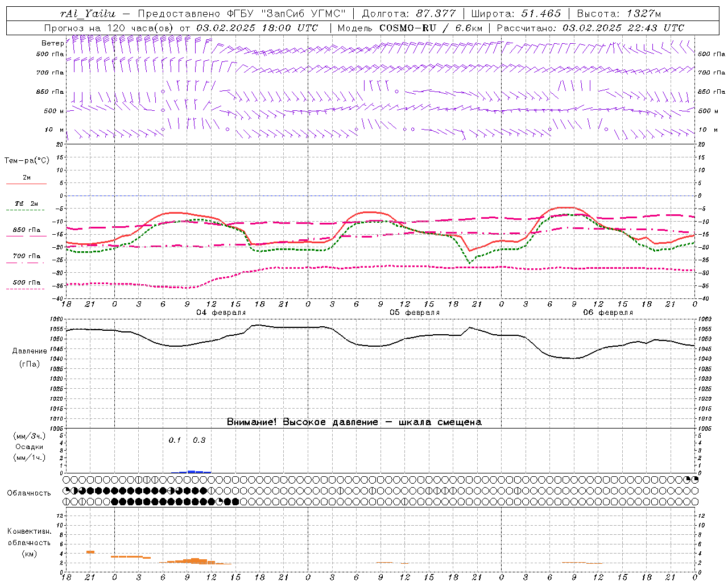Click the 04 февраля date label
728x582 pixels.
(221, 313)
